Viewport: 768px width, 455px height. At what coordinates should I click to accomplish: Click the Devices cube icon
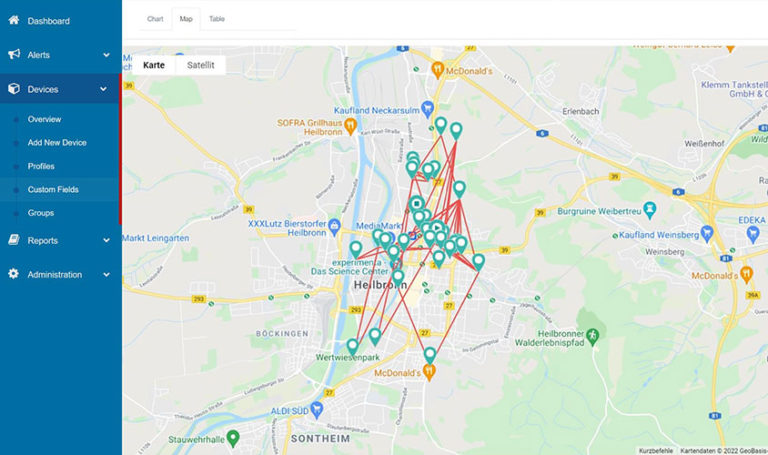(x=14, y=89)
